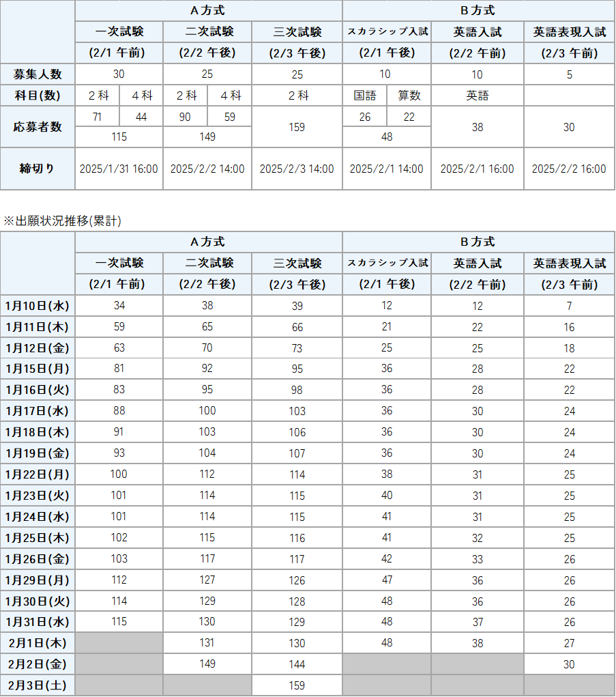Image resolution: width=616 pixels, height=697 pixels.
Task: Click the 締切り row header
Action: tap(38, 168)
